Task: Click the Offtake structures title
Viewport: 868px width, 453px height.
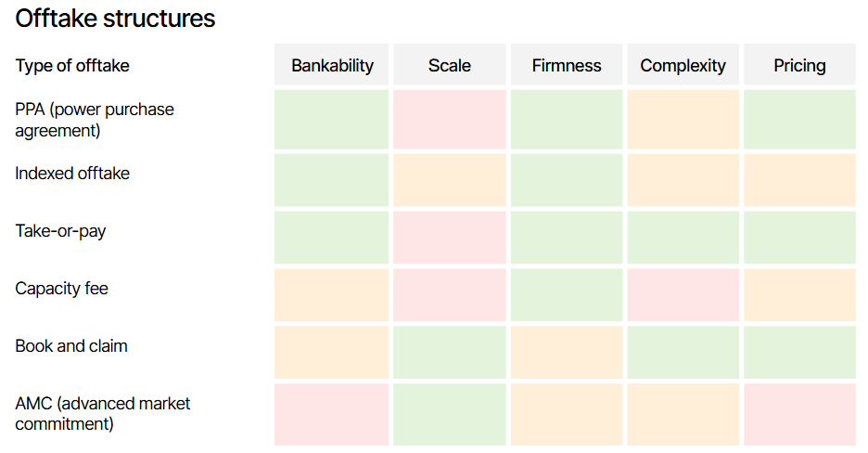Action: pos(115,19)
